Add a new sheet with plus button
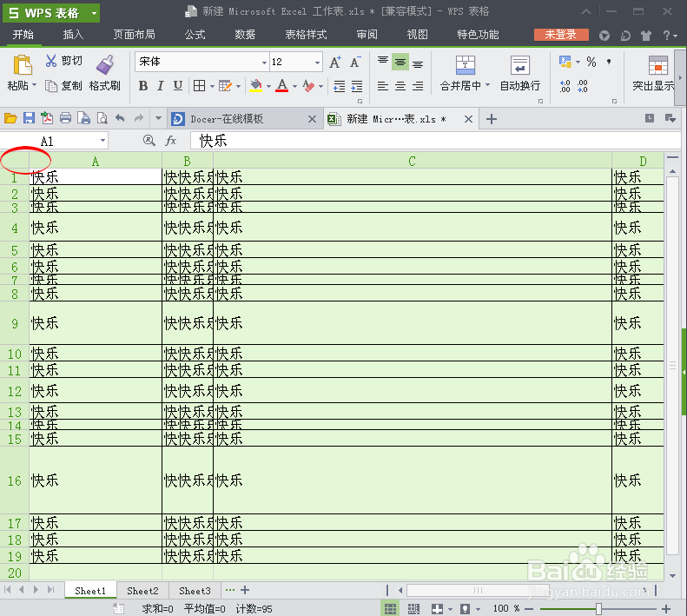This screenshot has height=616, width=687. click(245, 590)
